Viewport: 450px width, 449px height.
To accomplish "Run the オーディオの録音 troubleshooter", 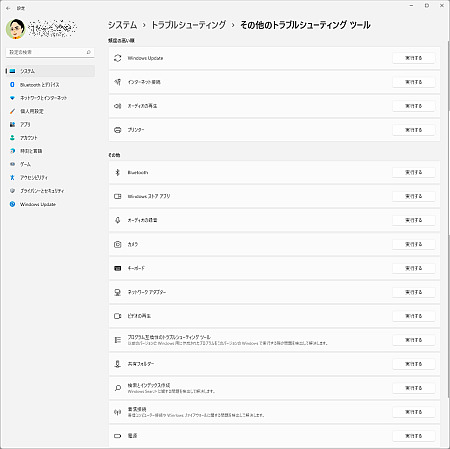I will (414, 220).
